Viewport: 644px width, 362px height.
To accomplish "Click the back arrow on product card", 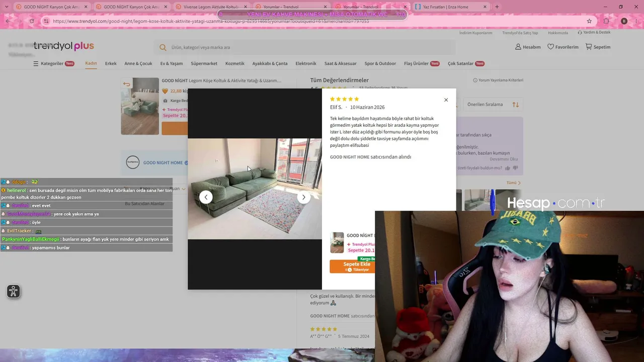I will coord(127,84).
